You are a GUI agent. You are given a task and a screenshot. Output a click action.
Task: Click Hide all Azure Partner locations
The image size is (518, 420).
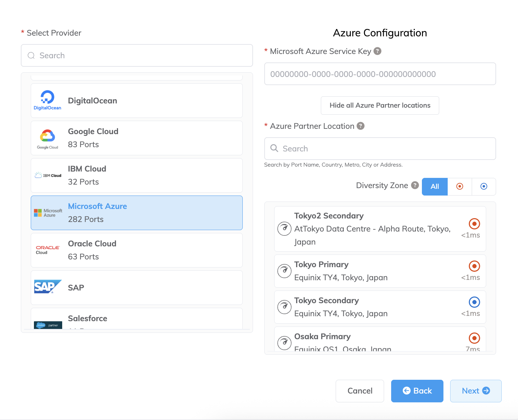pyautogui.click(x=380, y=105)
